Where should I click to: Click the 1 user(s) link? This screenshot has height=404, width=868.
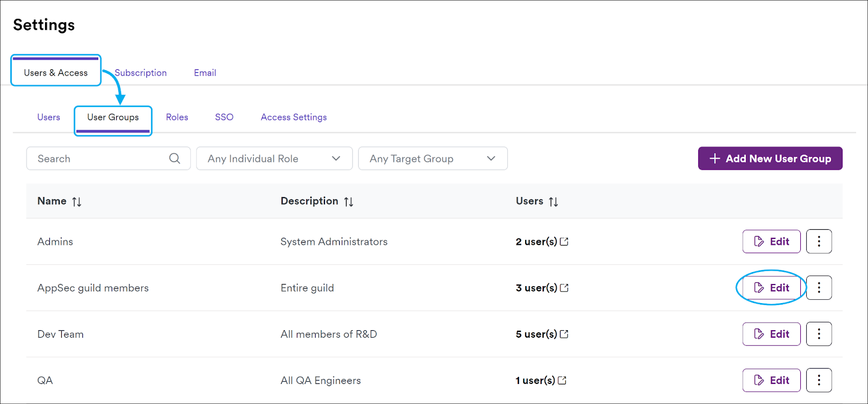coord(535,380)
